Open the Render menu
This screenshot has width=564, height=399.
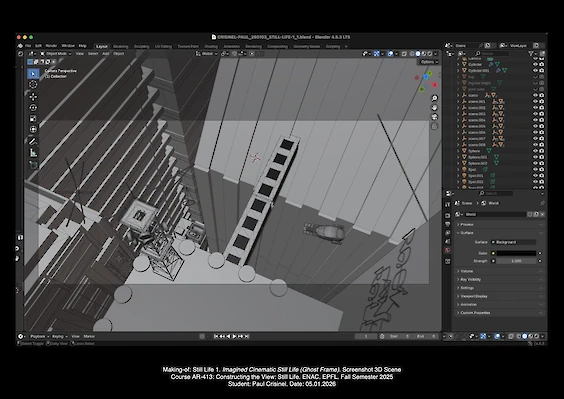tap(51, 46)
